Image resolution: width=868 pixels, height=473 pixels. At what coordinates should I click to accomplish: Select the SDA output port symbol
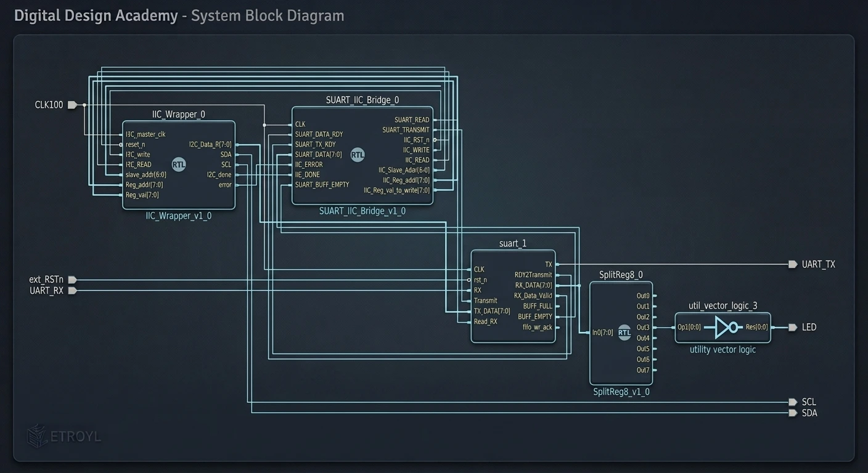793,413
